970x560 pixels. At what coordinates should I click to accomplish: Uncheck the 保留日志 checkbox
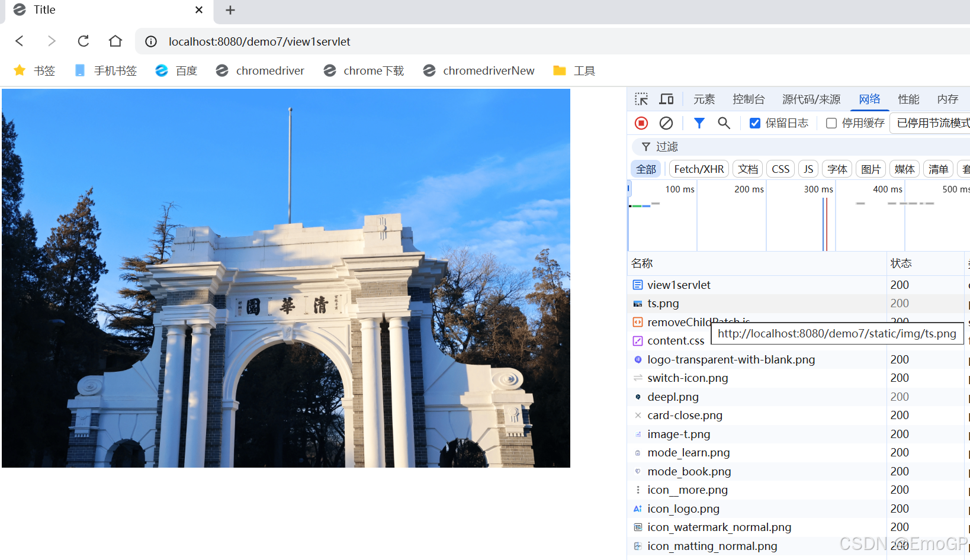[755, 123]
